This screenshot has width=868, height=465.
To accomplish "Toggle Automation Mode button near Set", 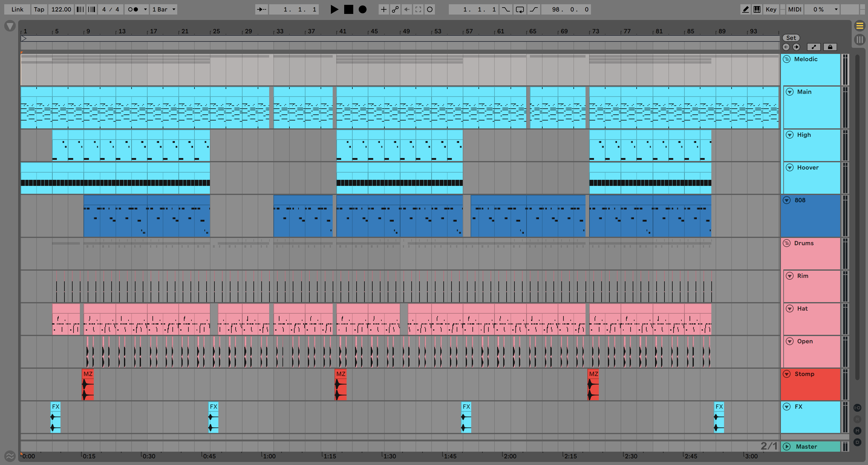I will [x=814, y=47].
